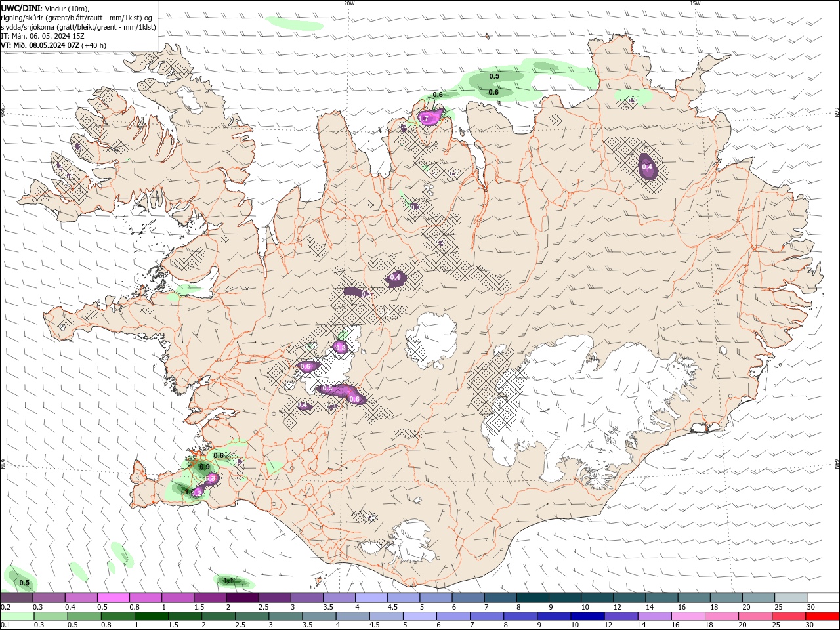The height and width of the screenshot is (630, 840).
Task: Select upper legend pink swatch between 0.5 and 0.8
Action: [x=113, y=598]
